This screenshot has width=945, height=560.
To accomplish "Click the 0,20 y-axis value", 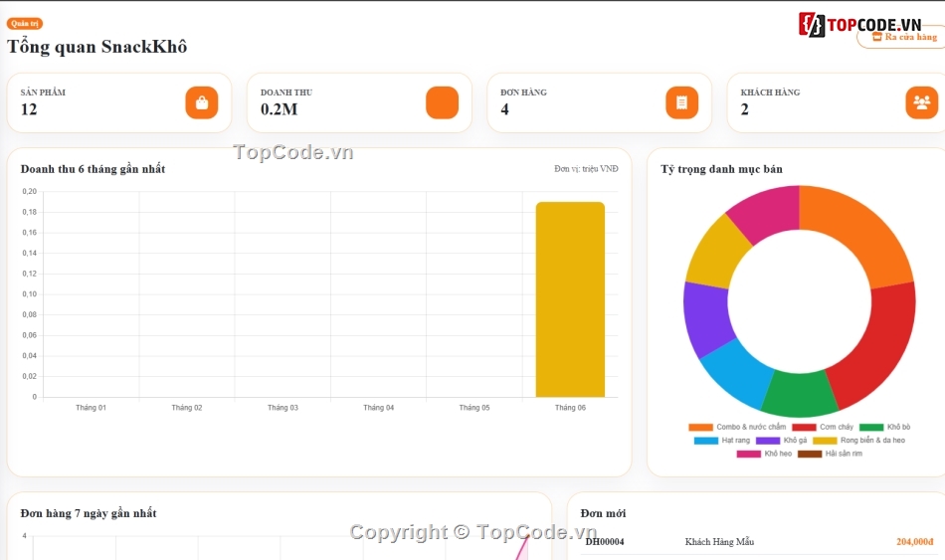I will coord(30,192).
